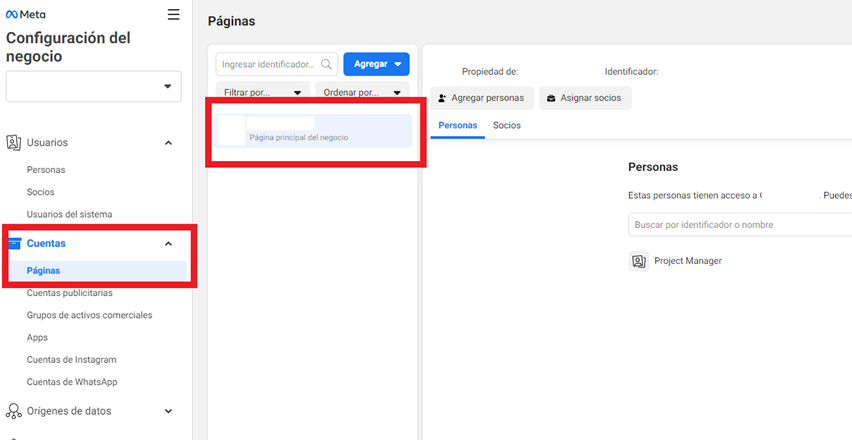Open the hamburger menu icon
This screenshot has width=852, height=440.
click(x=174, y=15)
